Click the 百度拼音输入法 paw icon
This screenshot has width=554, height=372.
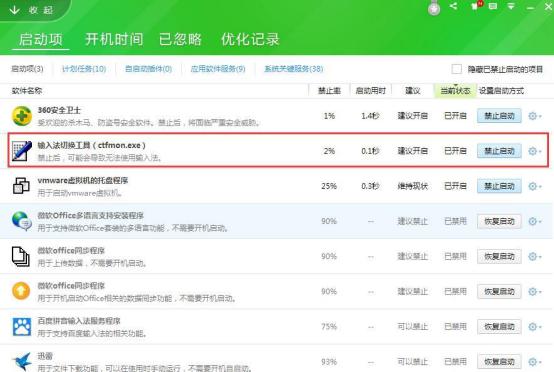click(22, 326)
